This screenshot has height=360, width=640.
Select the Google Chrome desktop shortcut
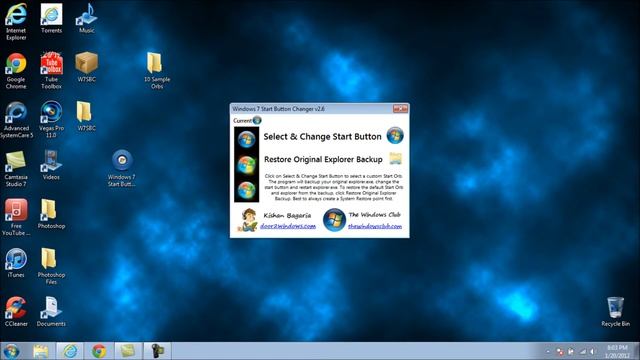(x=16, y=71)
